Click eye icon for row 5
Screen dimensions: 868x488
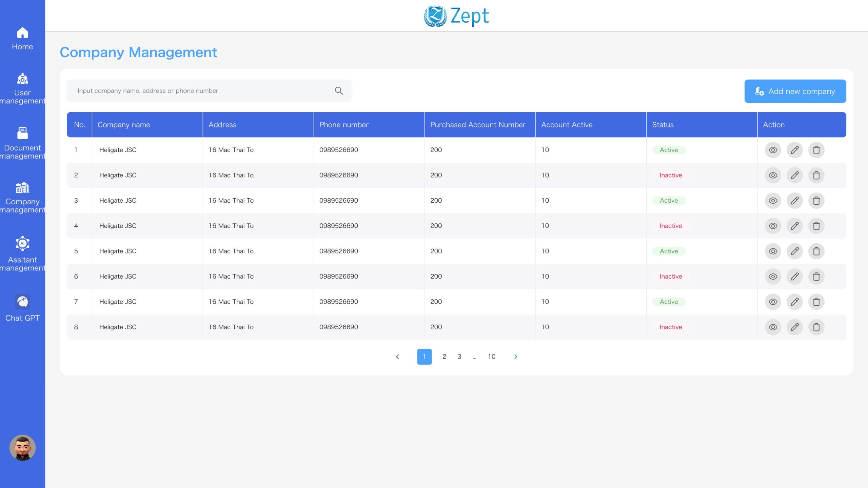773,251
